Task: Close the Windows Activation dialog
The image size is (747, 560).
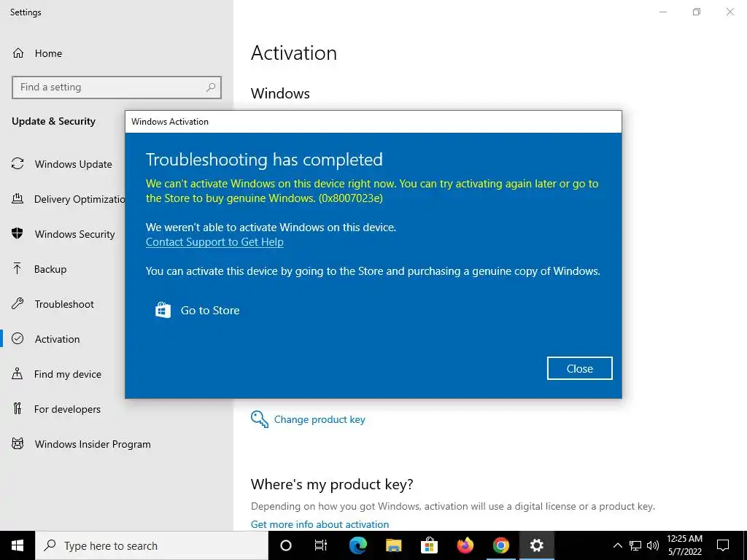Action: (579, 368)
